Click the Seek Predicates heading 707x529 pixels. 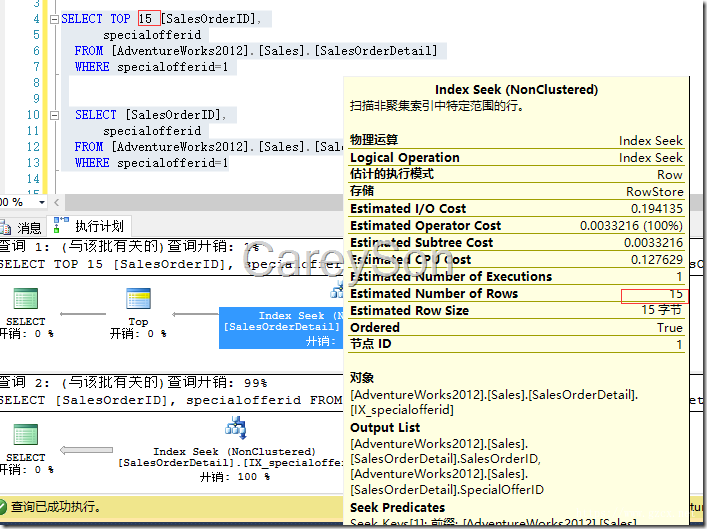tap(398, 508)
